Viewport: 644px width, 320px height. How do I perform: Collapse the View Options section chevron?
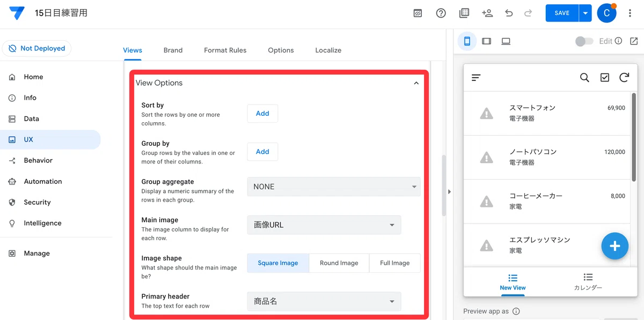(x=416, y=83)
